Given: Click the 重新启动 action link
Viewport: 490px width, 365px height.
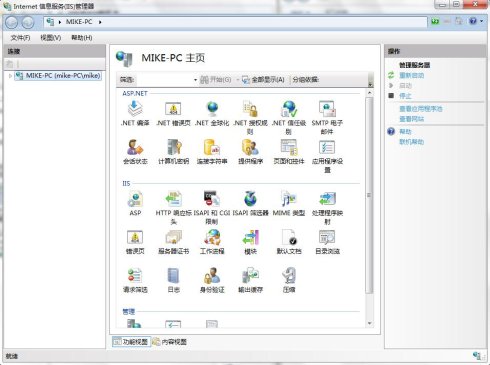Looking at the screenshot, I should point(412,75).
